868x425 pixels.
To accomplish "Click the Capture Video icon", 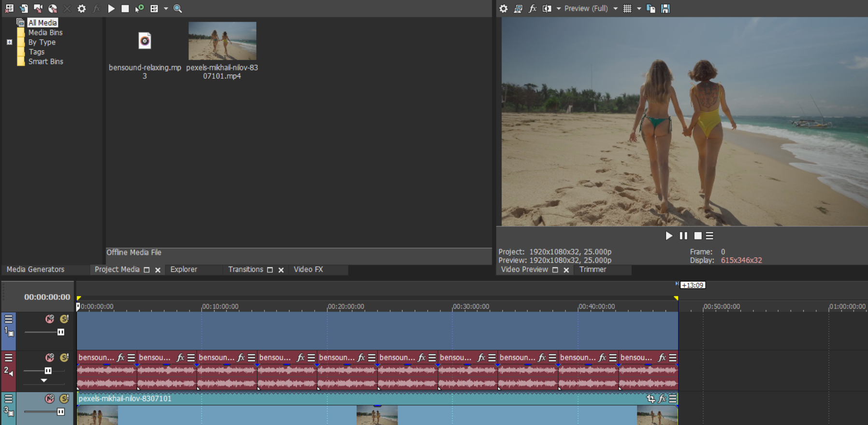I will click(x=38, y=8).
